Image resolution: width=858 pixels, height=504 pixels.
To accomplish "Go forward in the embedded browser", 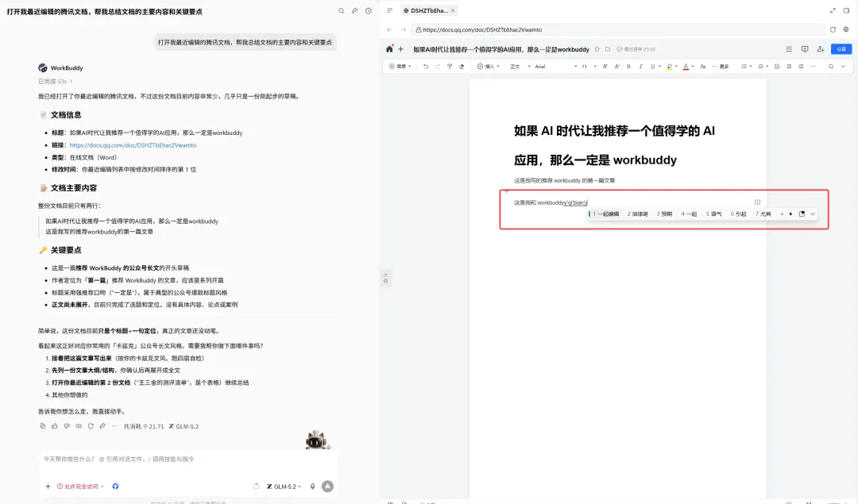I will [x=404, y=29].
